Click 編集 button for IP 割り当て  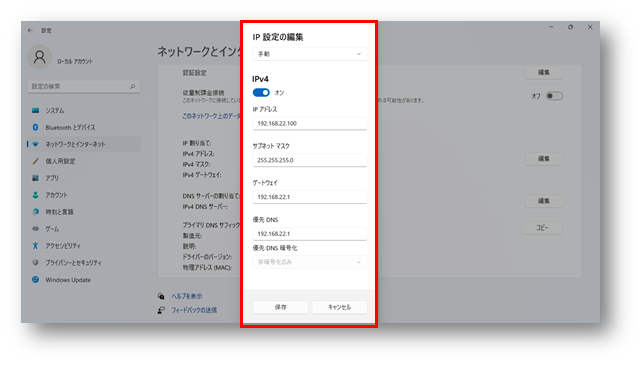[x=544, y=159]
